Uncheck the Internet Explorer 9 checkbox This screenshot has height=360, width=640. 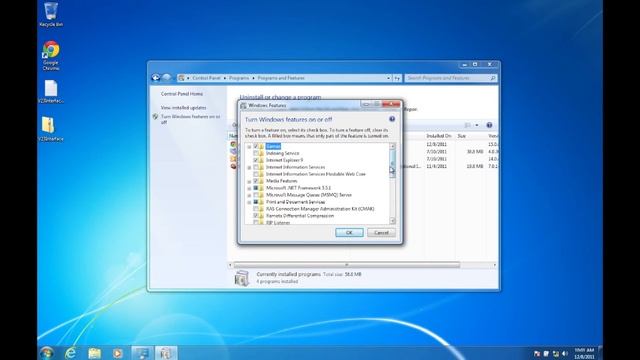click(256, 160)
